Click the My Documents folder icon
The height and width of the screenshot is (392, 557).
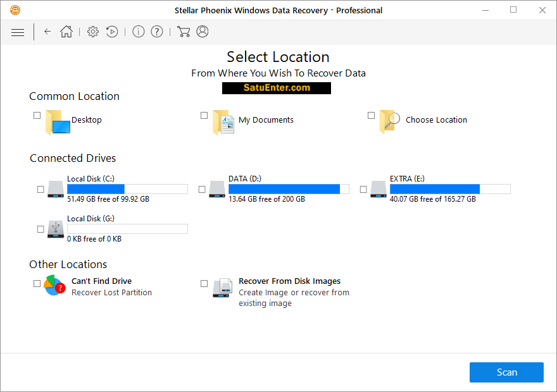223,123
